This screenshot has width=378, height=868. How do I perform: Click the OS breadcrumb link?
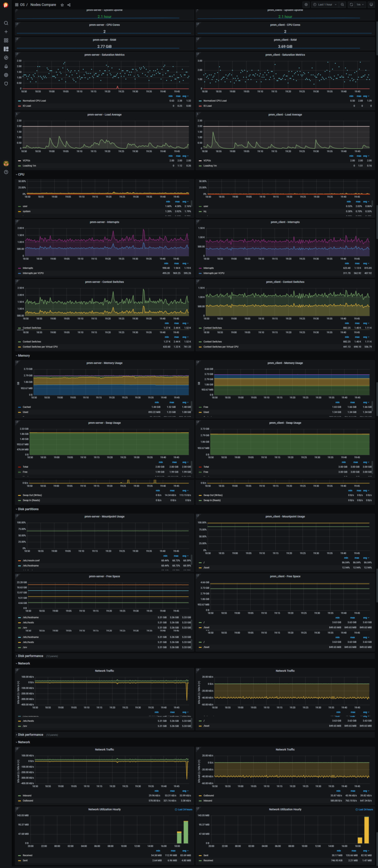click(22, 5)
